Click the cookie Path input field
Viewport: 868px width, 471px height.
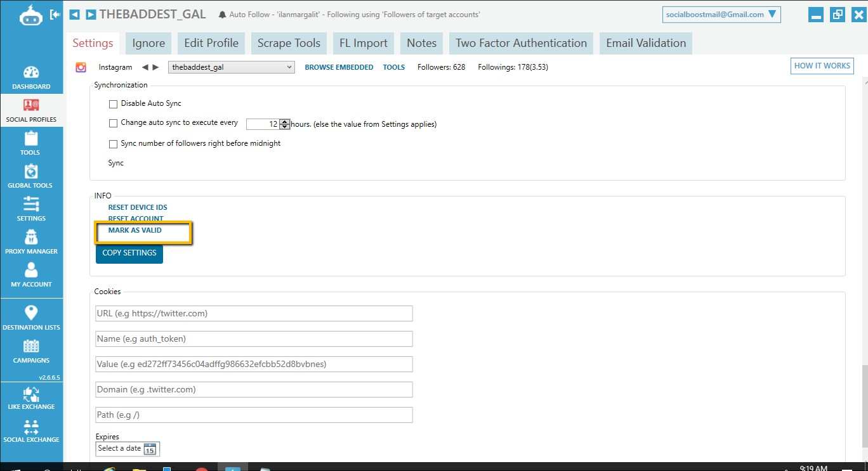pyautogui.click(x=254, y=415)
